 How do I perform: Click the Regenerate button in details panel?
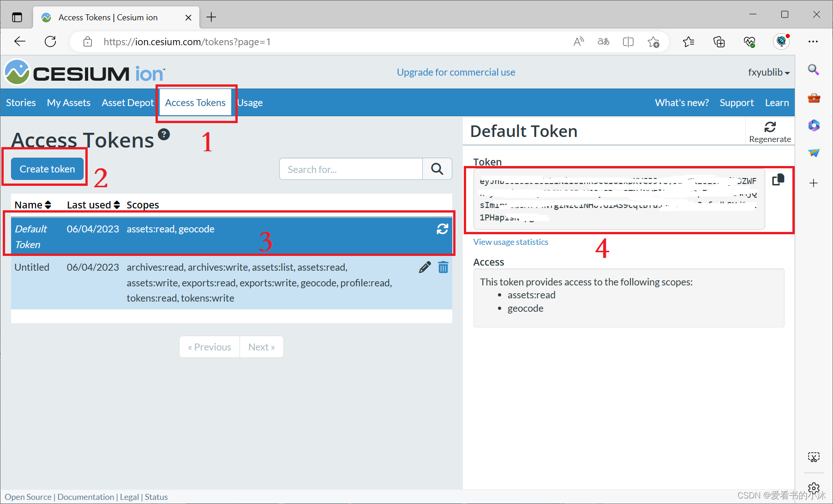click(x=770, y=132)
